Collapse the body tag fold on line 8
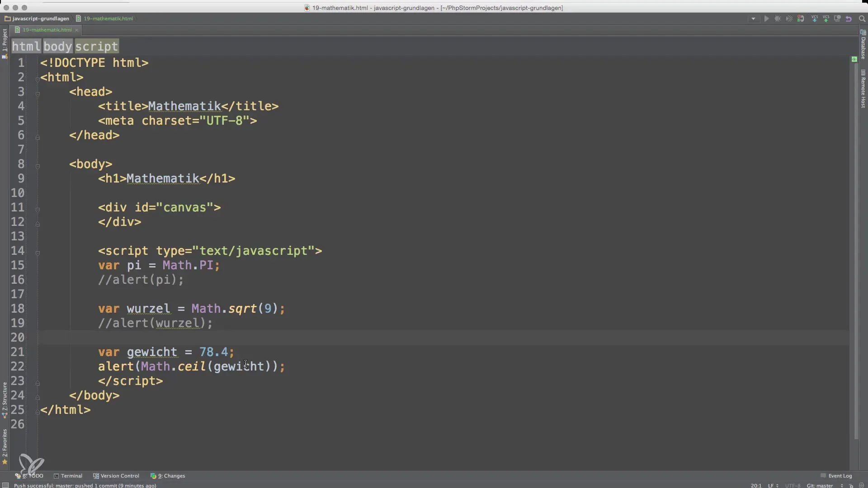Viewport: 868px width, 488px height. tap(38, 166)
